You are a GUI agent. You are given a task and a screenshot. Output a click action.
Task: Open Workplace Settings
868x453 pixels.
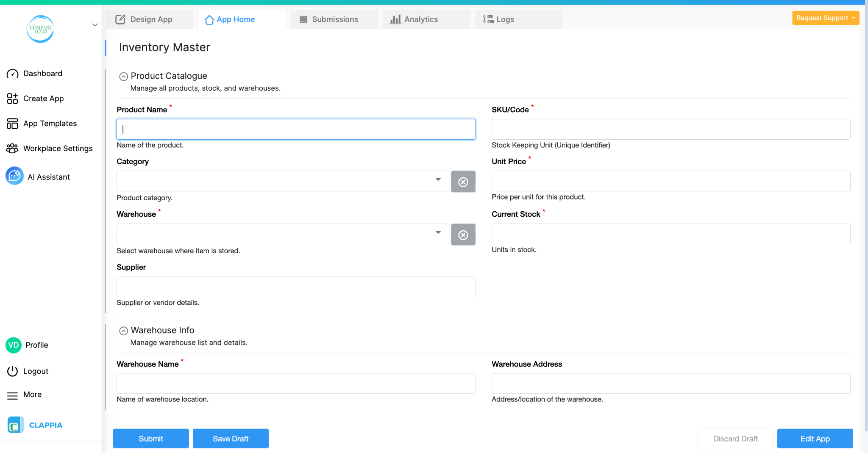coord(58,148)
